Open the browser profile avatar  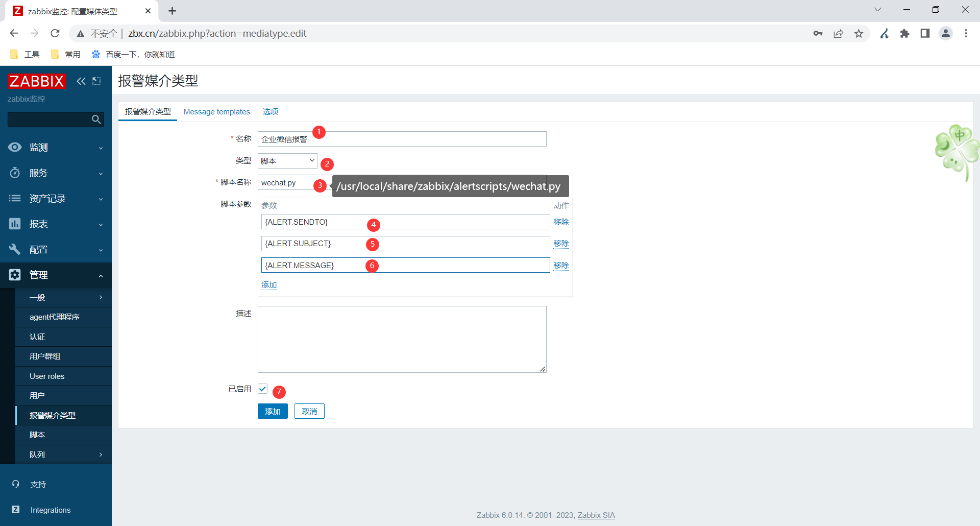(946, 33)
